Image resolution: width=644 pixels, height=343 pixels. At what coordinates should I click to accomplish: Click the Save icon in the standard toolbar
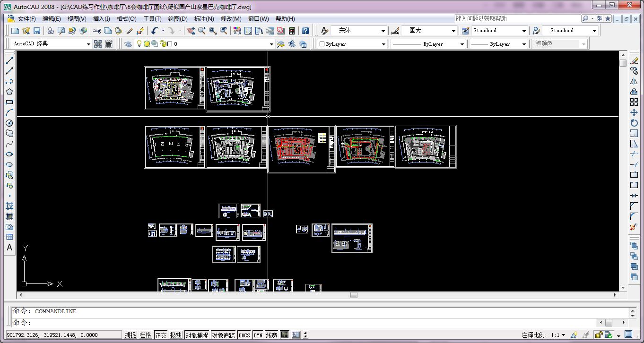click(x=36, y=31)
